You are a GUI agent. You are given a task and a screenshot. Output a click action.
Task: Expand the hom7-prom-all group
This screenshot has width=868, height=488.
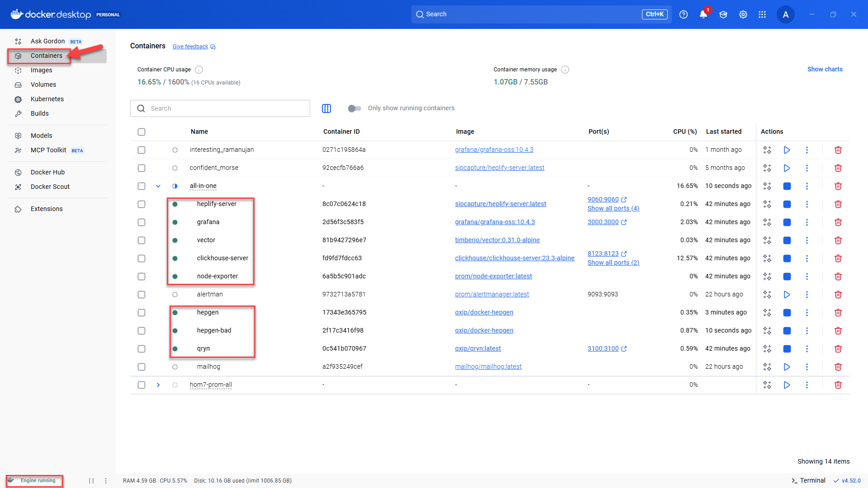[x=158, y=385]
